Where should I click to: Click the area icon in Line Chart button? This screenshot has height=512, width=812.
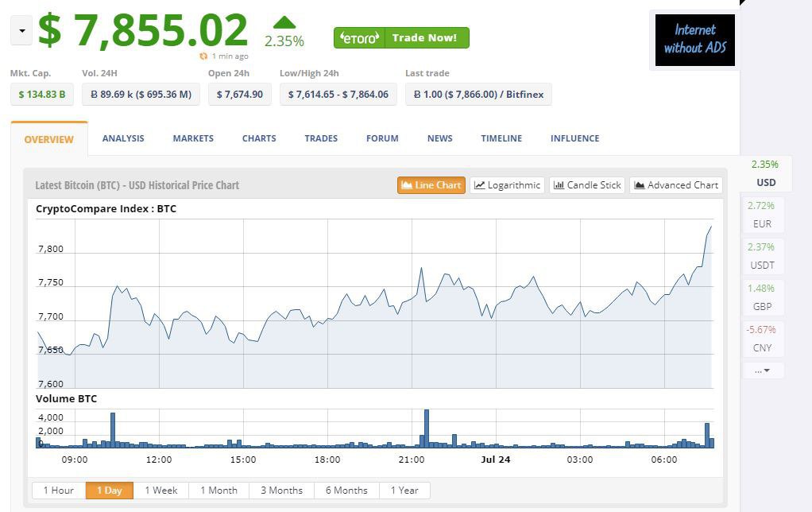pyautogui.click(x=407, y=185)
